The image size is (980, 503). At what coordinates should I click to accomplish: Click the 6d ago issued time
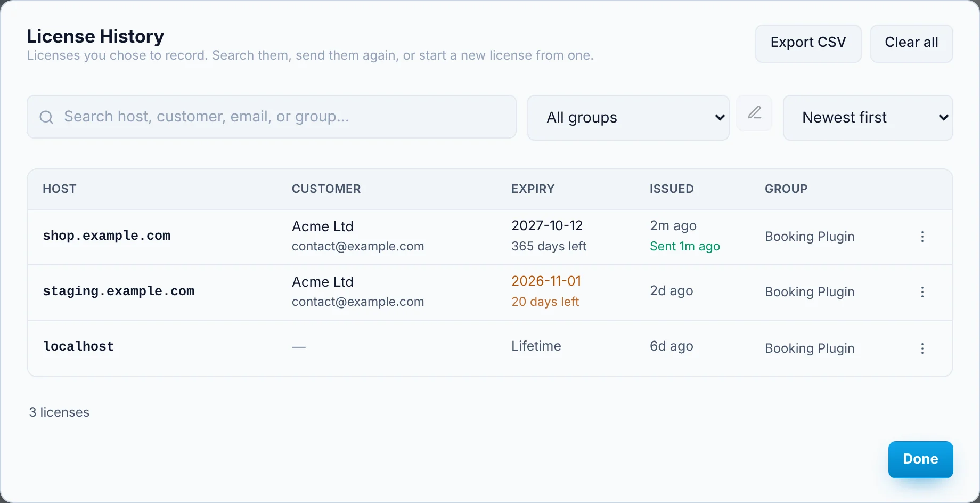pyautogui.click(x=671, y=346)
